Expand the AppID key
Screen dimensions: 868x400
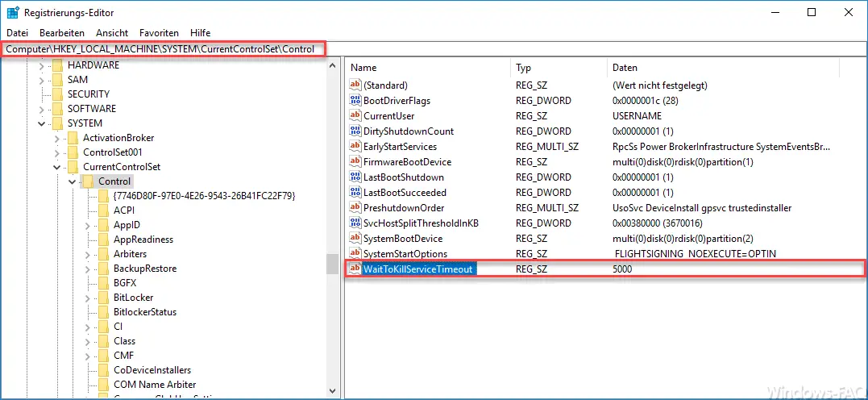coord(88,225)
